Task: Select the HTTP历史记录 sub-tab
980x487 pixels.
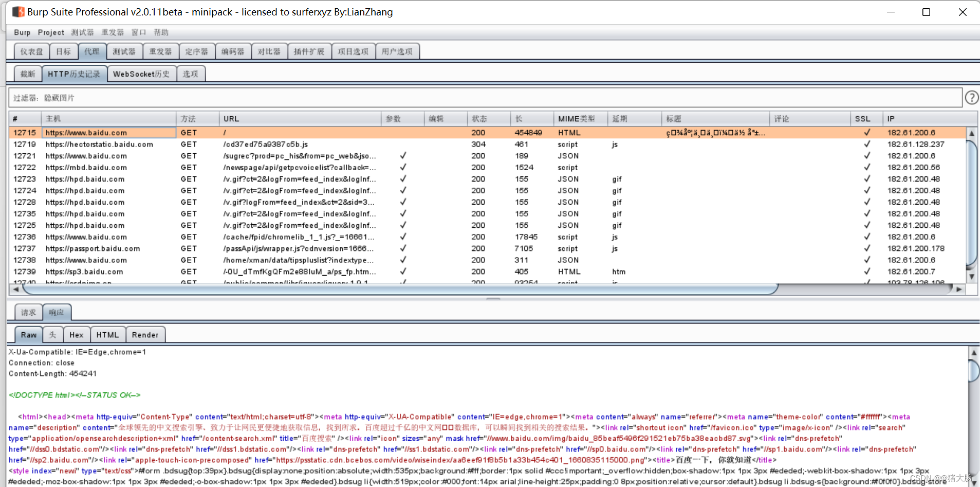Action: (x=75, y=74)
